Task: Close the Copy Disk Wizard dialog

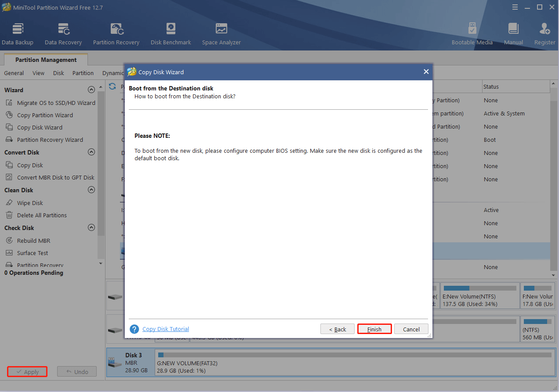Action: [426, 72]
